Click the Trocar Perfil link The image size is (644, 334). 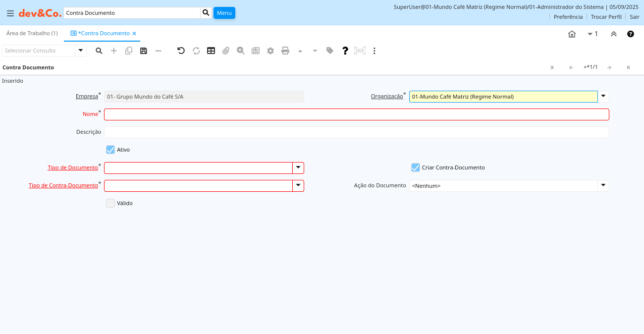[x=606, y=17]
